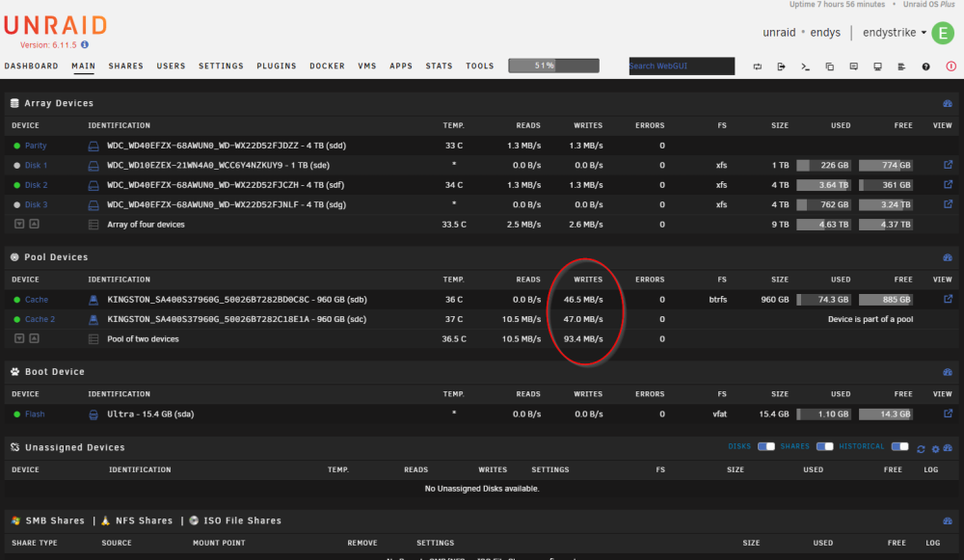This screenshot has height=560, width=964.
Task: Go to the Dashboard tab
Action: (32, 66)
